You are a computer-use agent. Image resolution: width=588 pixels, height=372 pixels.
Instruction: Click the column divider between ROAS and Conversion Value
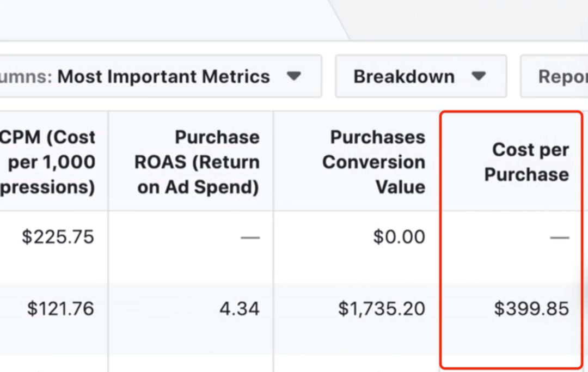[273, 241]
